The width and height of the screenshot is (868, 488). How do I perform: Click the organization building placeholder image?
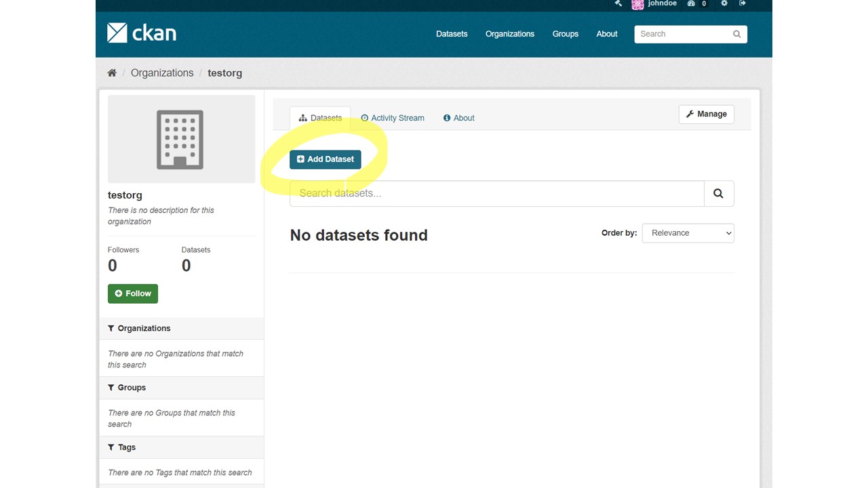pos(181,139)
